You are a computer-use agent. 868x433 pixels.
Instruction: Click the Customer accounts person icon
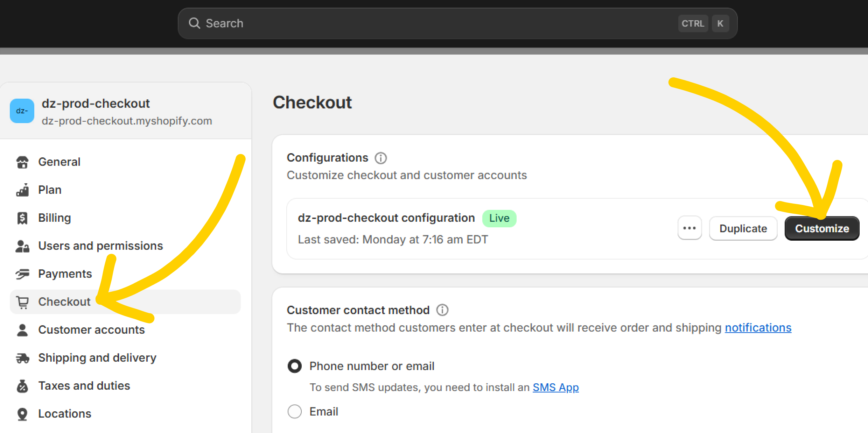pyautogui.click(x=22, y=330)
